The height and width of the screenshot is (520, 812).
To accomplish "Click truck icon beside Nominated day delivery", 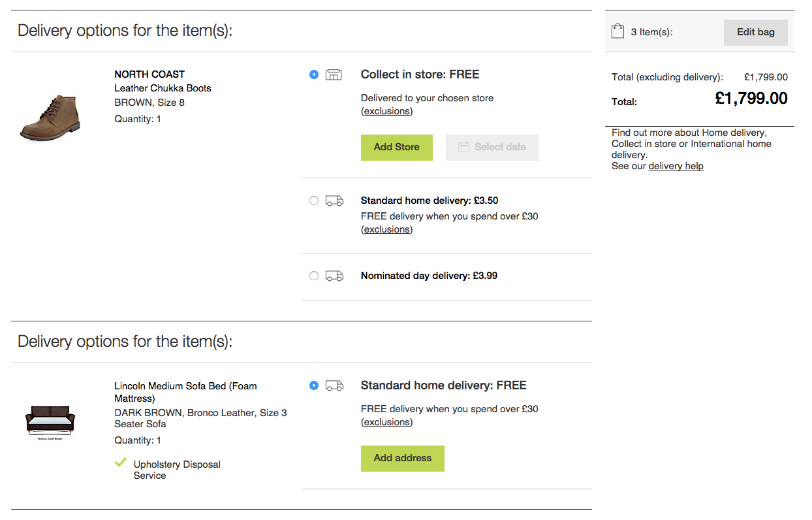I will coord(334,276).
